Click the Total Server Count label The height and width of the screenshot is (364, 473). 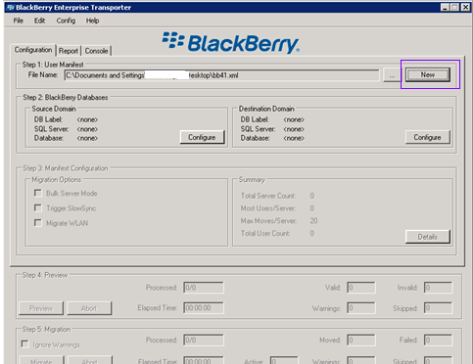coord(268,196)
